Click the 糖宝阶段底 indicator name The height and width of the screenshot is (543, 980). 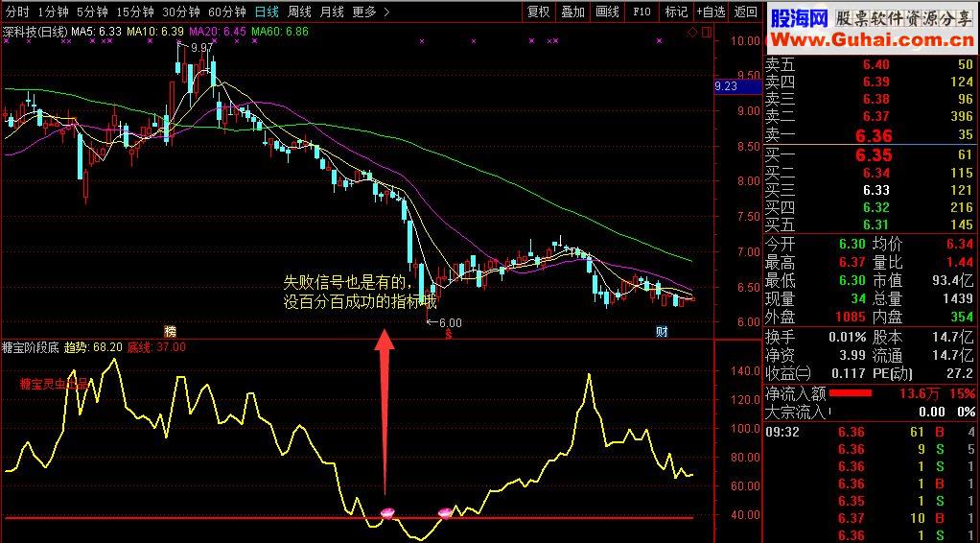point(31,347)
